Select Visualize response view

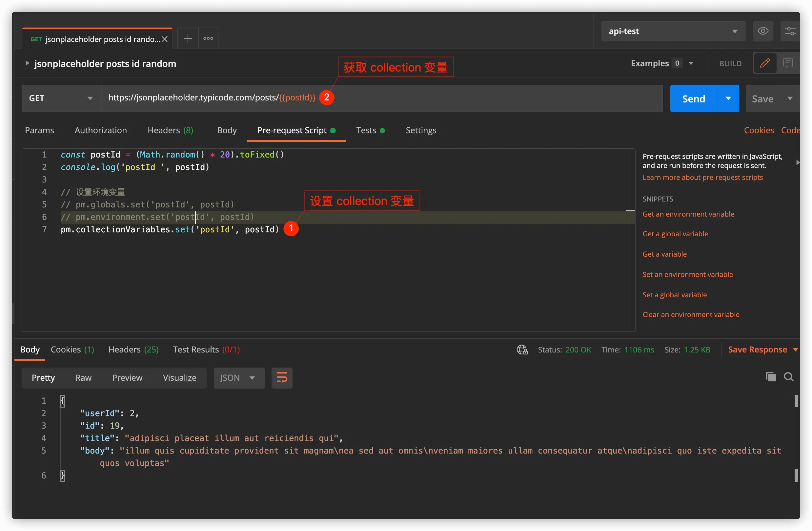(179, 378)
